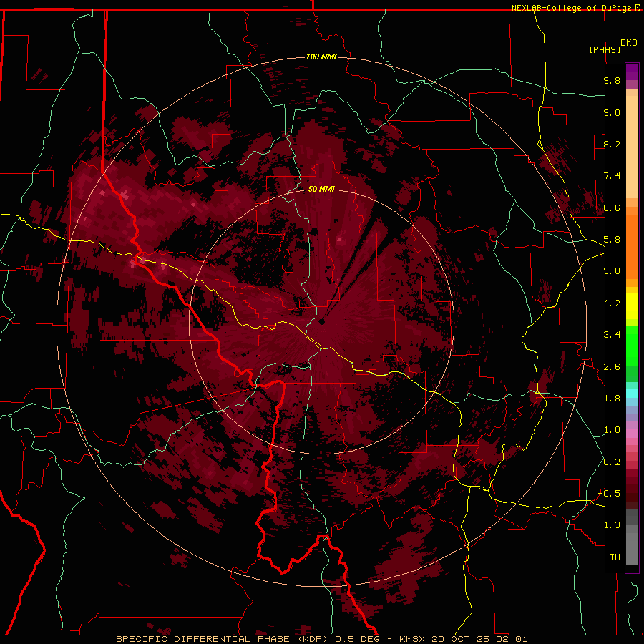Click the 6.6 legend value
The width and height of the screenshot is (644, 644).
point(612,208)
